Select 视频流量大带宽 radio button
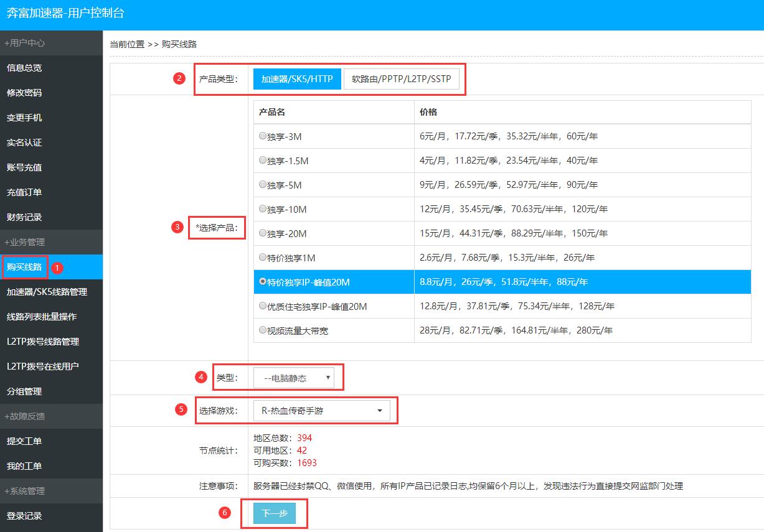The width and height of the screenshot is (764, 532). 263,330
